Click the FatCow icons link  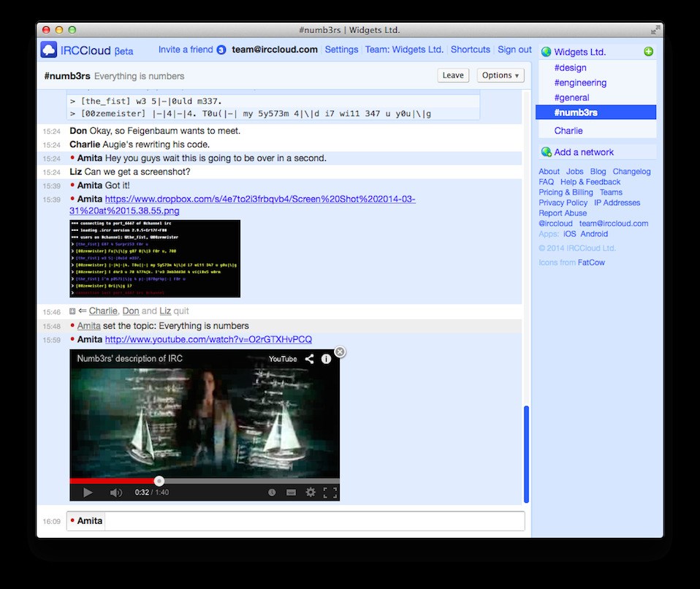591,262
